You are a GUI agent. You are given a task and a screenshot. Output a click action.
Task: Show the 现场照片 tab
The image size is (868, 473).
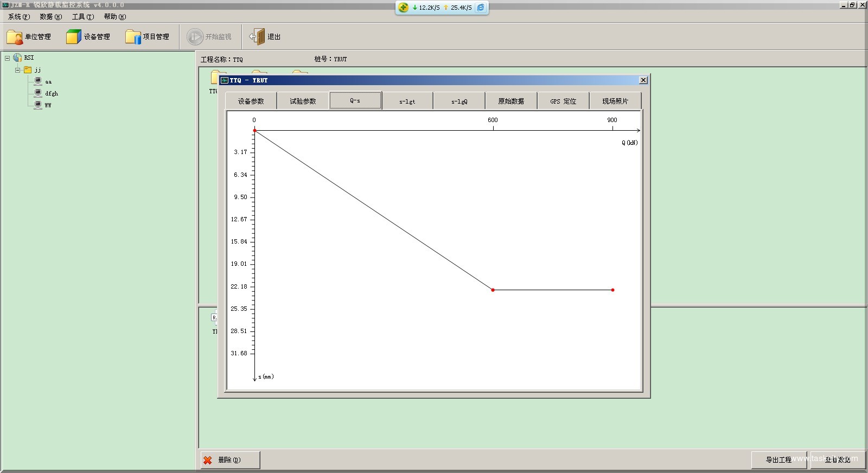615,101
